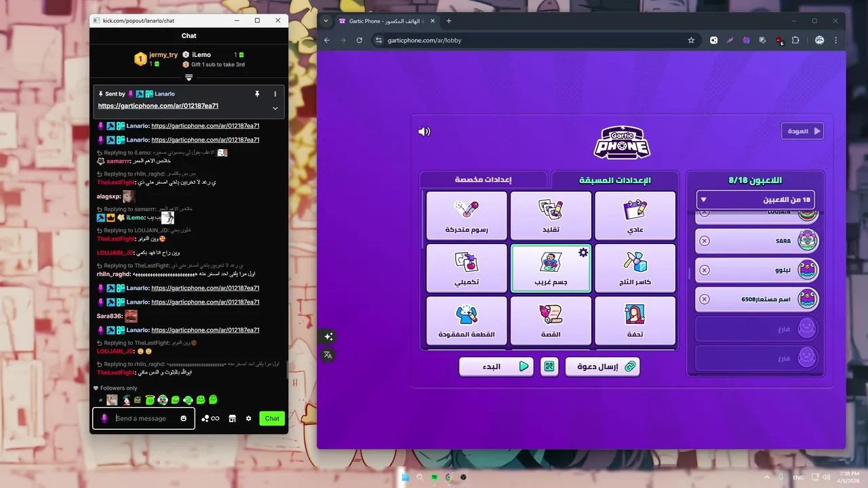The height and width of the screenshot is (488, 868).
Task: Open Chrome extensions puzzle icon
Action: click(795, 40)
